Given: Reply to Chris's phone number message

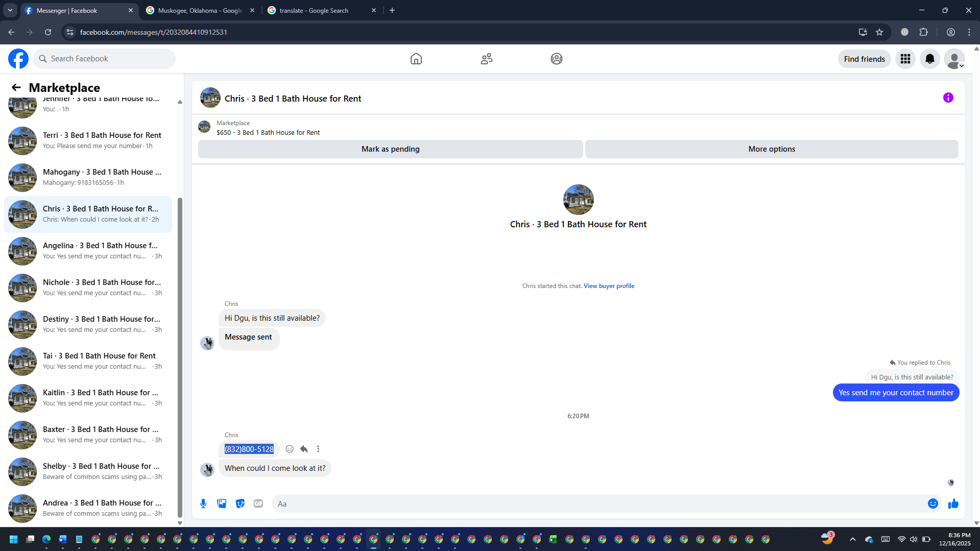Looking at the screenshot, I should point(304,449).
